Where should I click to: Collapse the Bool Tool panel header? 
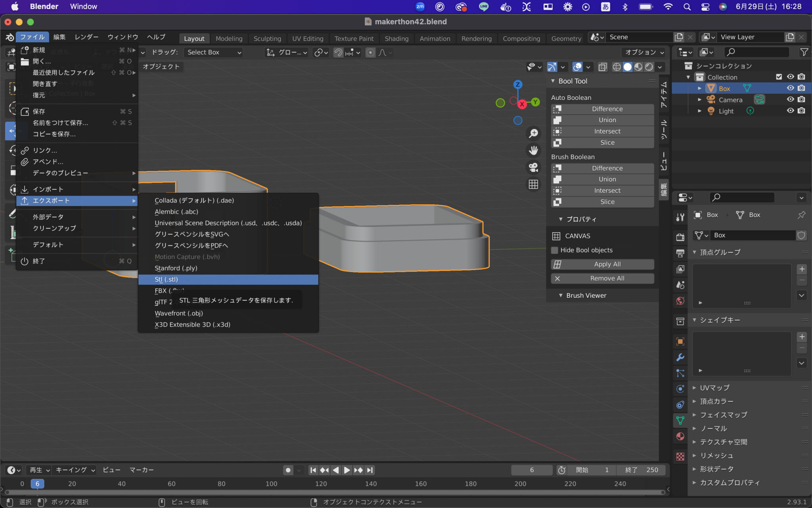tap(553, 81)
